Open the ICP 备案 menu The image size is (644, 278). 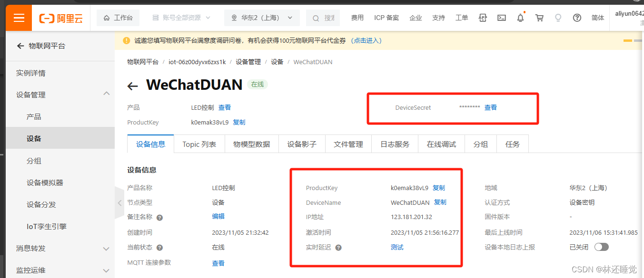(x=386, y=18)
